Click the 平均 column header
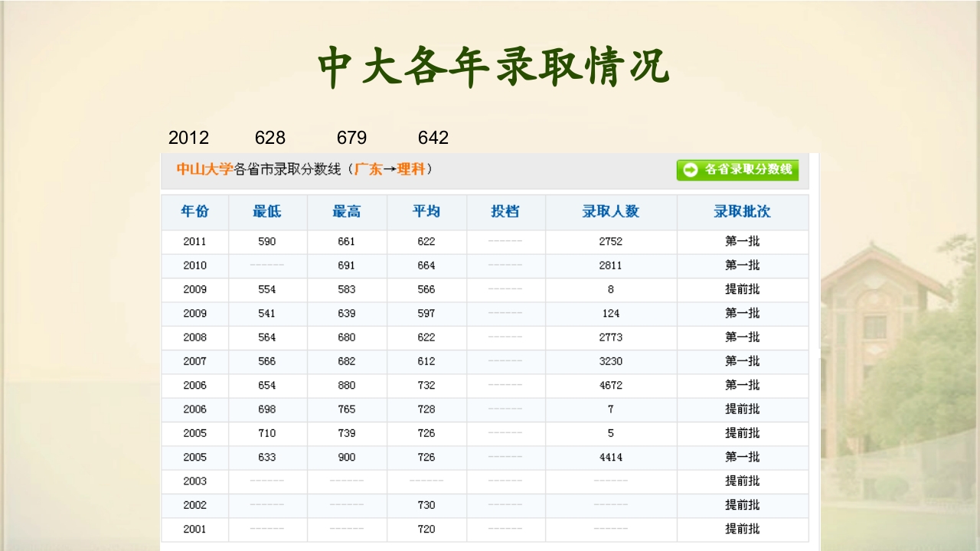 pos(426,212)
